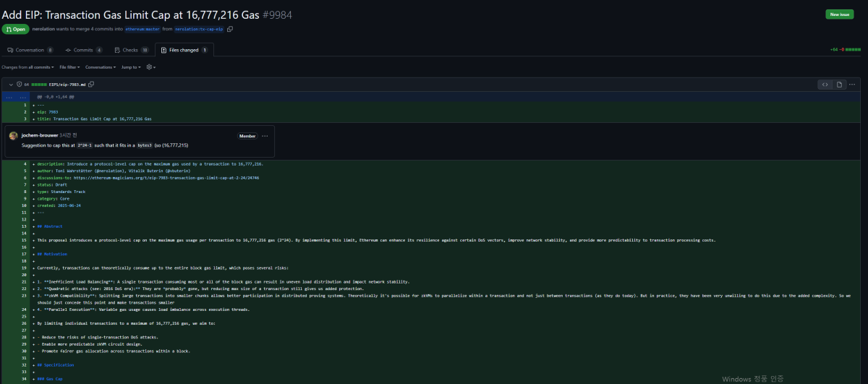Show rich diff document icon
Viewport: 868px width, 384px height.
tap(839, 85)
